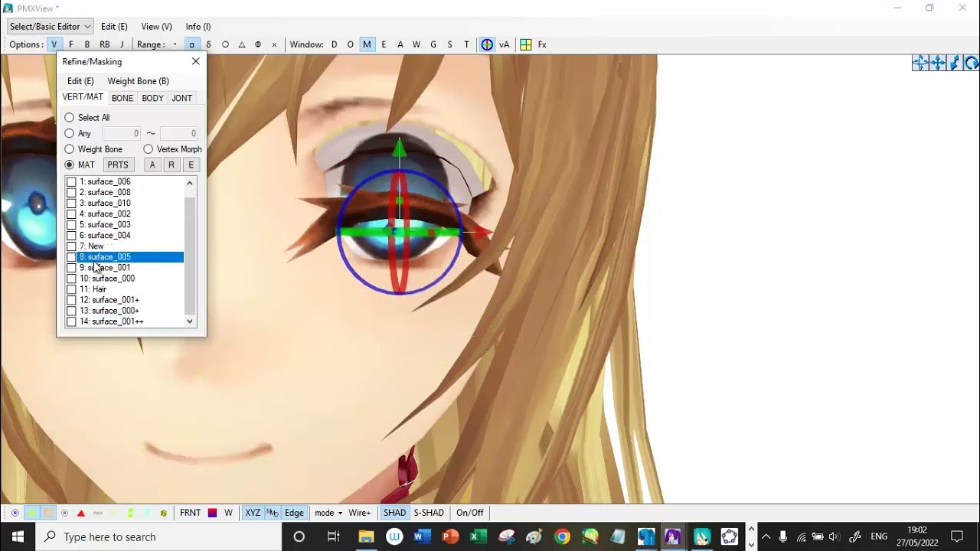Toggle XYZ axis display

(253, 513)
